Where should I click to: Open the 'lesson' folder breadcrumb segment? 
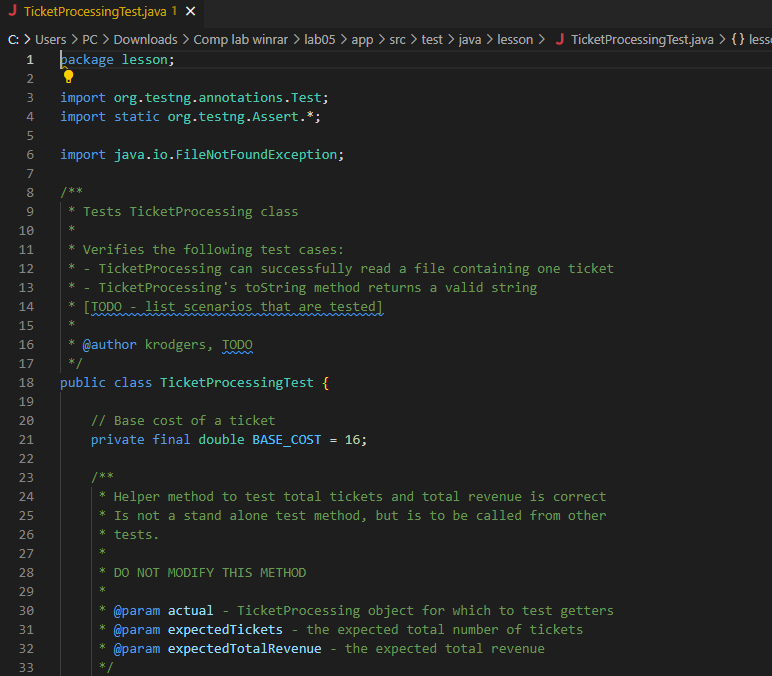point(515,39)
